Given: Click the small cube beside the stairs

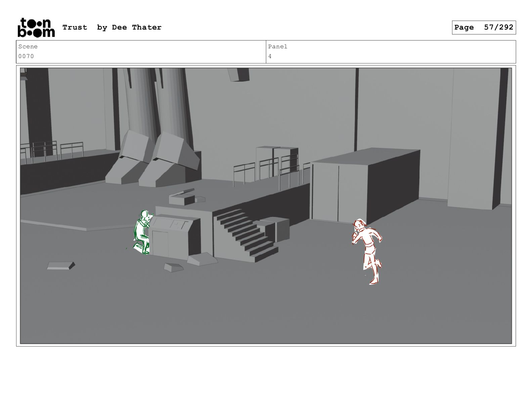Looking at the screenshot, I should click(275, 228).
